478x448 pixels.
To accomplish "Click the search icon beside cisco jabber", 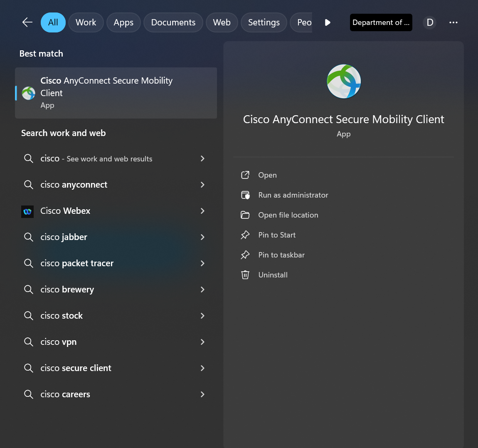I will click(x=28, y=237).
